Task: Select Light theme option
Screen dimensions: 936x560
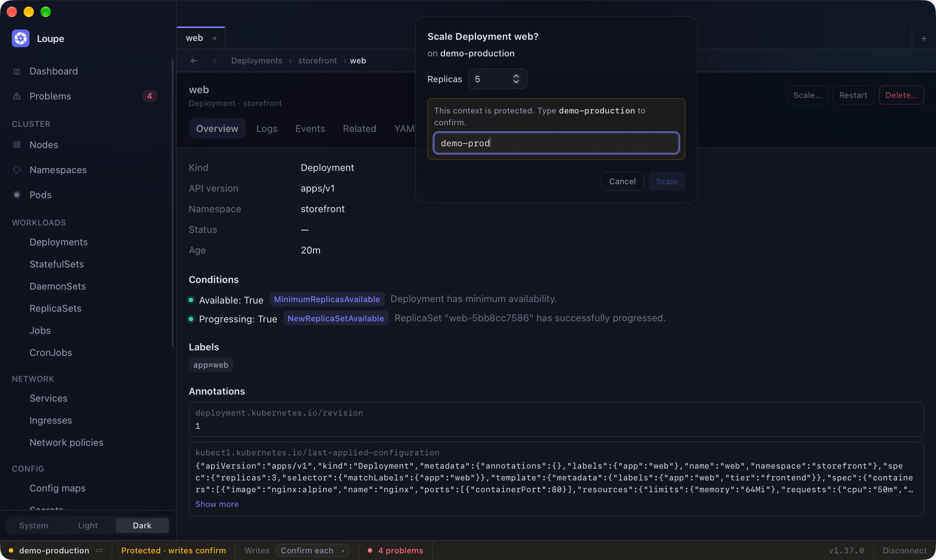Action: coord(88,525)
